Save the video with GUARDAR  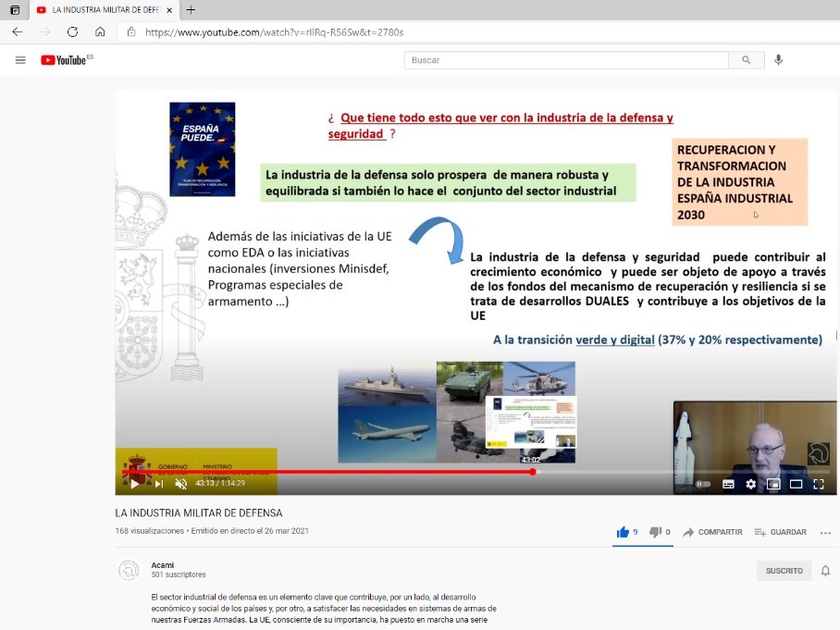tap(781, 532)
